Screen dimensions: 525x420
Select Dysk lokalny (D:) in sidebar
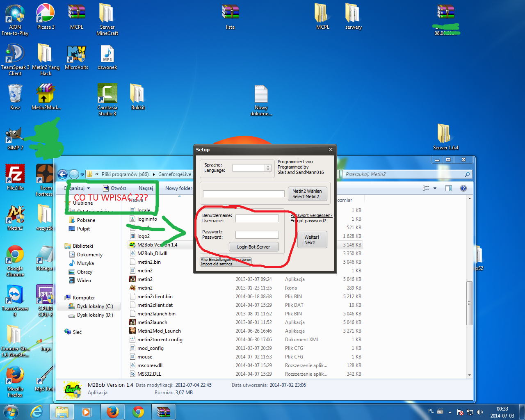pos(95,315)
